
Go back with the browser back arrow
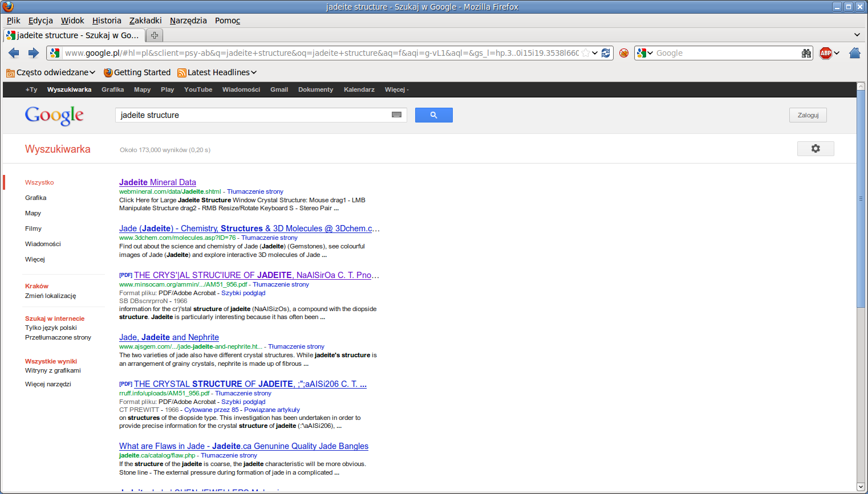coord(14,53)
